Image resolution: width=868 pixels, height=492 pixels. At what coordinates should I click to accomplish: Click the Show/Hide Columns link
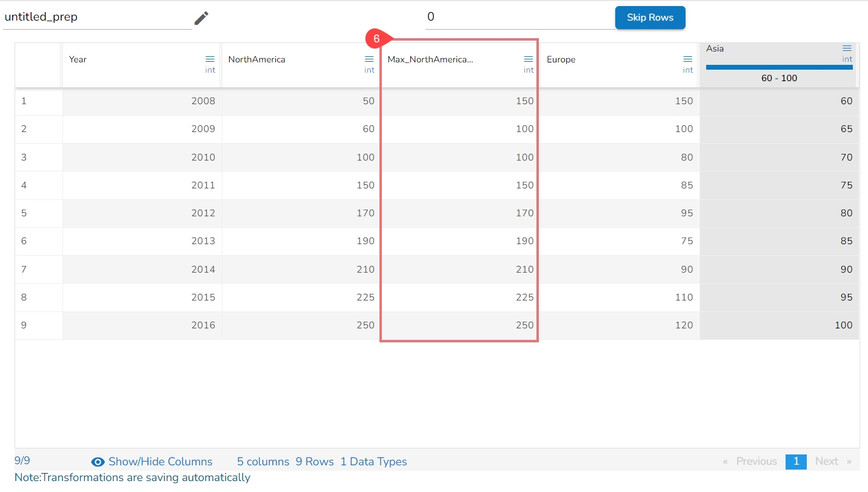point(161,462)
